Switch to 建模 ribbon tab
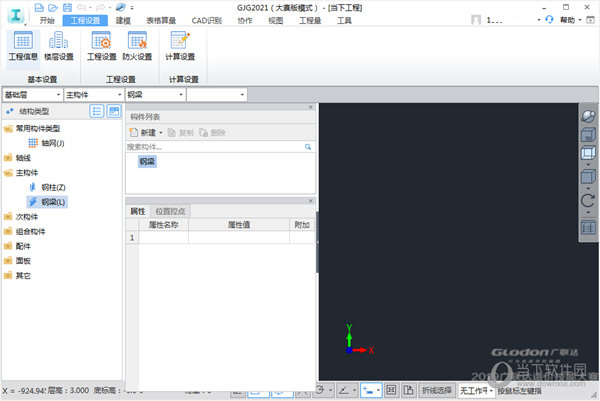The width and height of the screenshot is (600, 401). pos(123,20)
